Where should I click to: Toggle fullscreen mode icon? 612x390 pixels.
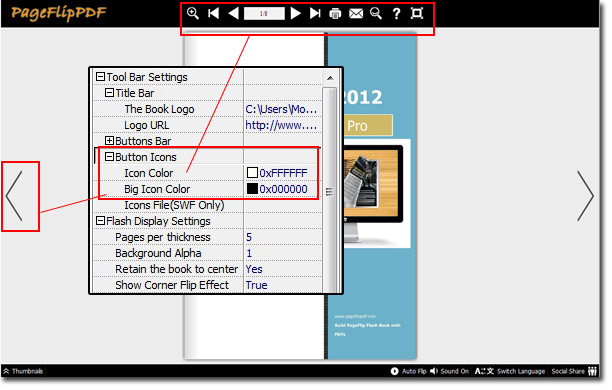point(418,13)
